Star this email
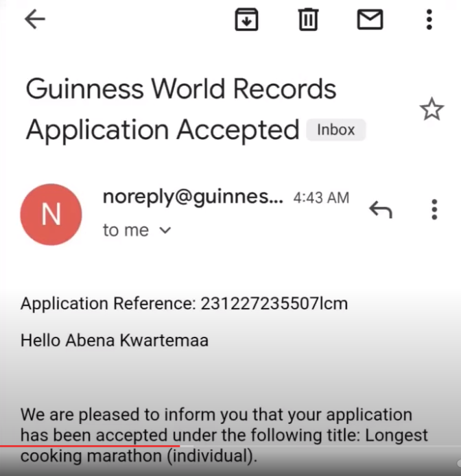Screen dimensions: 461x476 coord(432,109)
